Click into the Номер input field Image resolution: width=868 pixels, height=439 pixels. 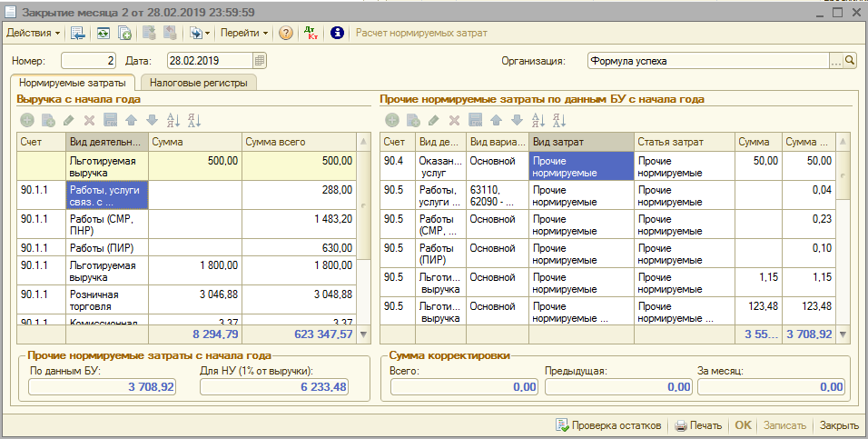[x=89, y=61]
